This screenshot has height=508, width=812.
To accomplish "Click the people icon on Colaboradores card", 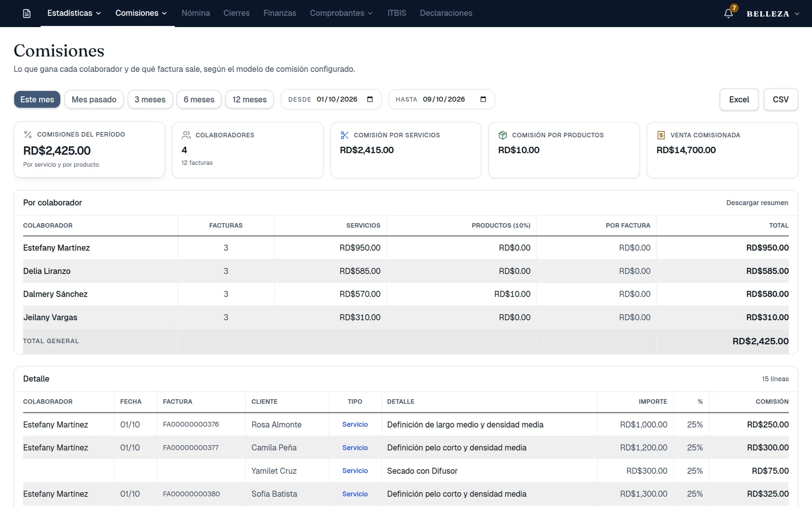I will tap(186, 135).
